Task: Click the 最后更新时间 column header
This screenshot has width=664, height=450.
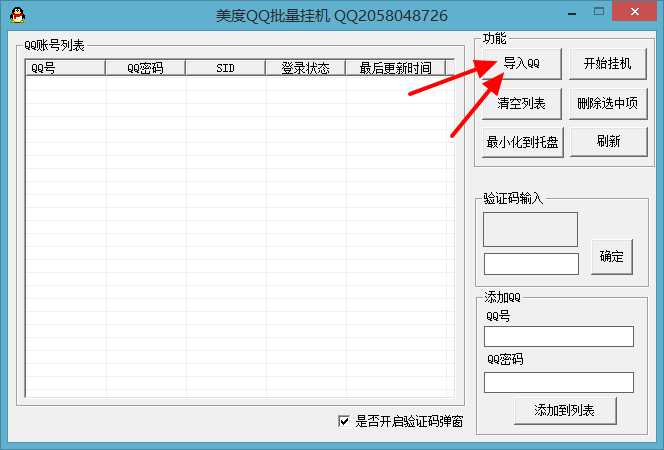Action: click(396, 68)
